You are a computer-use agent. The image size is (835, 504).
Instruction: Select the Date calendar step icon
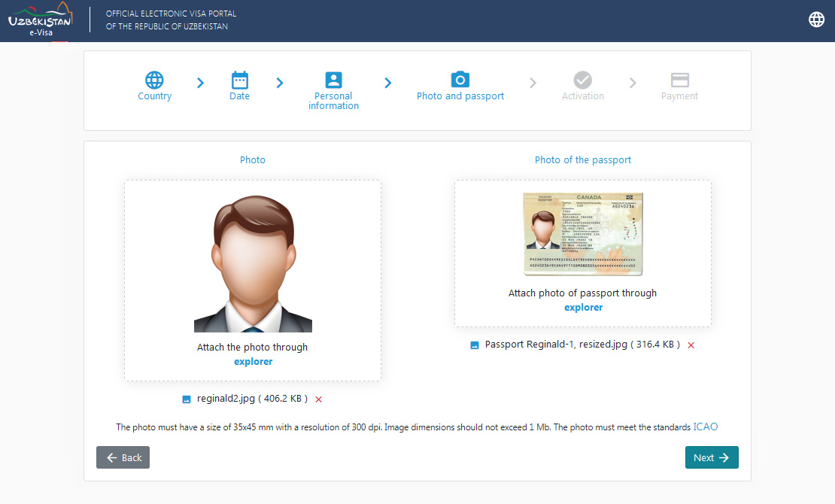pyautogui.click(x=240, y=80)
